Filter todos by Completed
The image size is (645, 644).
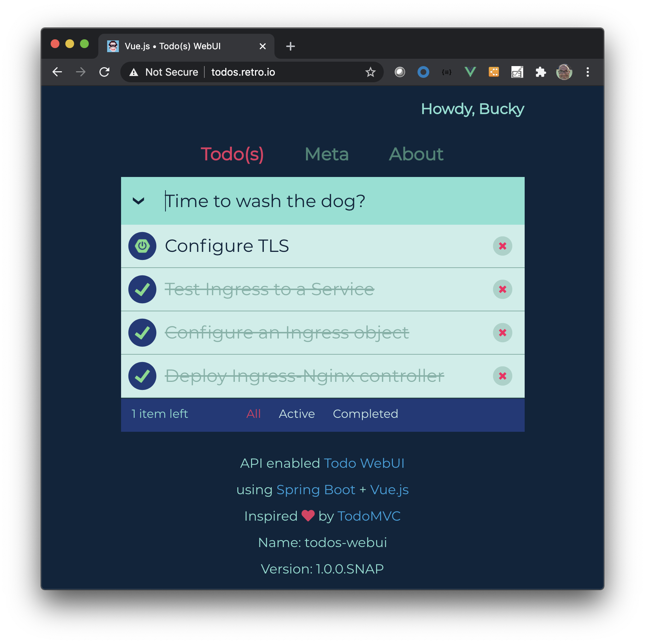point(365,414)
